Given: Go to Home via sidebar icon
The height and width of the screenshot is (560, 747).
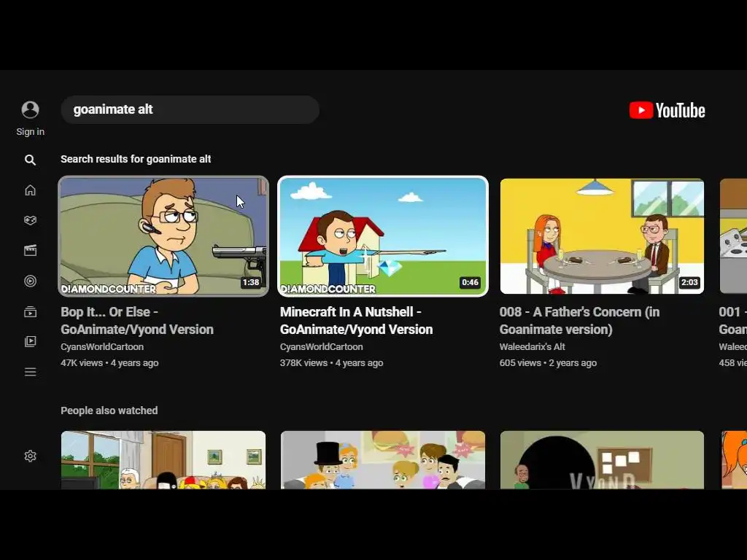Looking at the screenshot, I should [30, 190].
